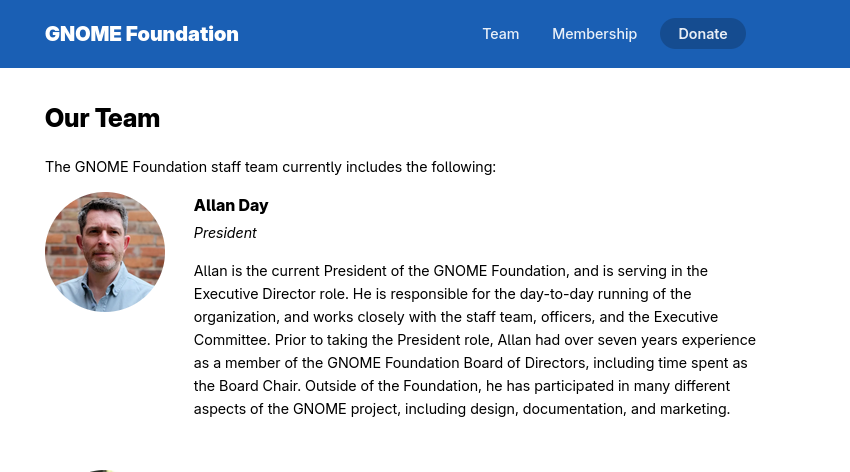Viewport: 850px width, 472px height.
Task: Go to the Membership page
Action: coord(594,34)
